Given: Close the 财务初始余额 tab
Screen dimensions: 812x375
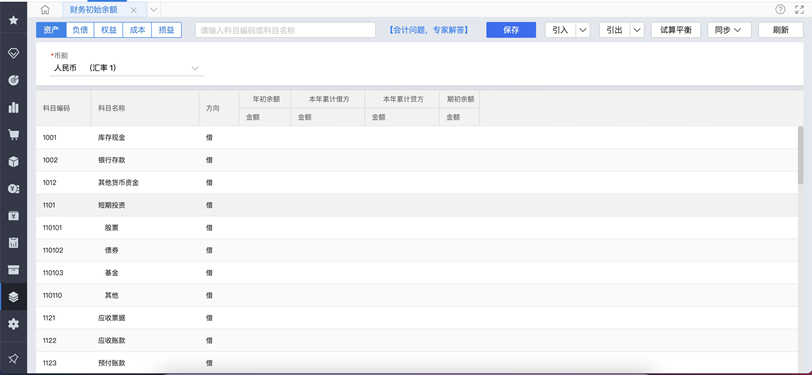Looking at the screenshot, I should click(134, 10).
